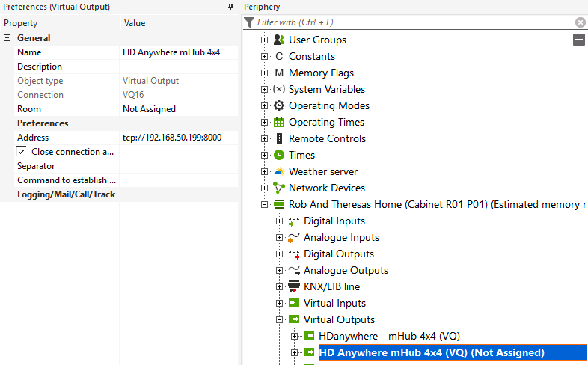
Task: Select the Virtual Outputs tree item
Action: point(339,319)
